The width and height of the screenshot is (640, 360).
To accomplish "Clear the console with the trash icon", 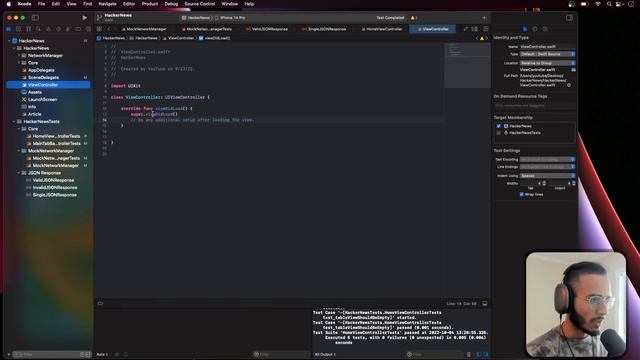I will click(469, 354).
